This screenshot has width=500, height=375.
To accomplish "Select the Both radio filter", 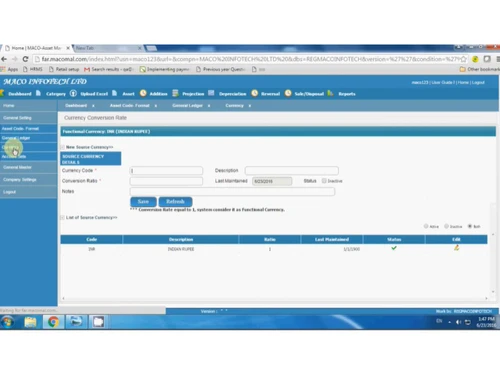I will (x=470, y=226).
